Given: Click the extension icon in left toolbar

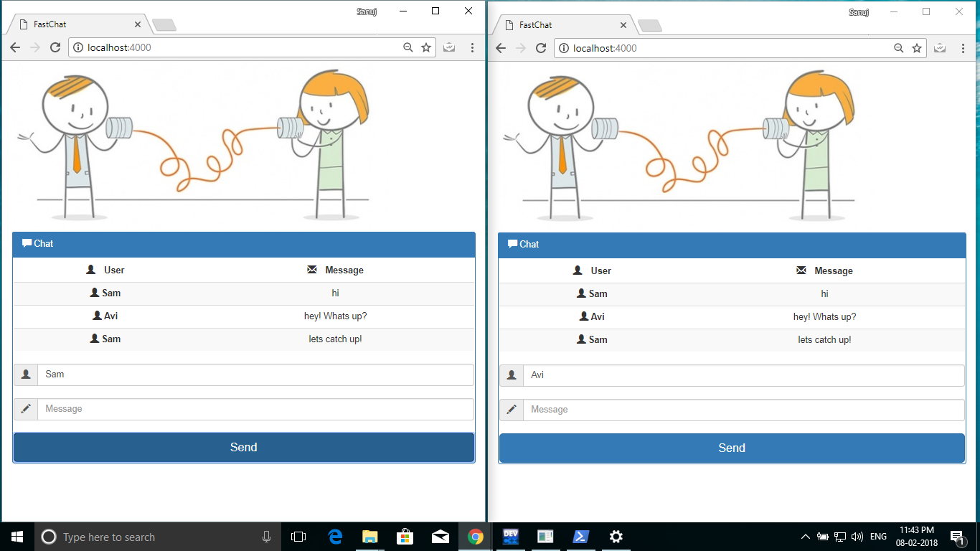Looking at the screenshot, I should click(x=449, y=47).
